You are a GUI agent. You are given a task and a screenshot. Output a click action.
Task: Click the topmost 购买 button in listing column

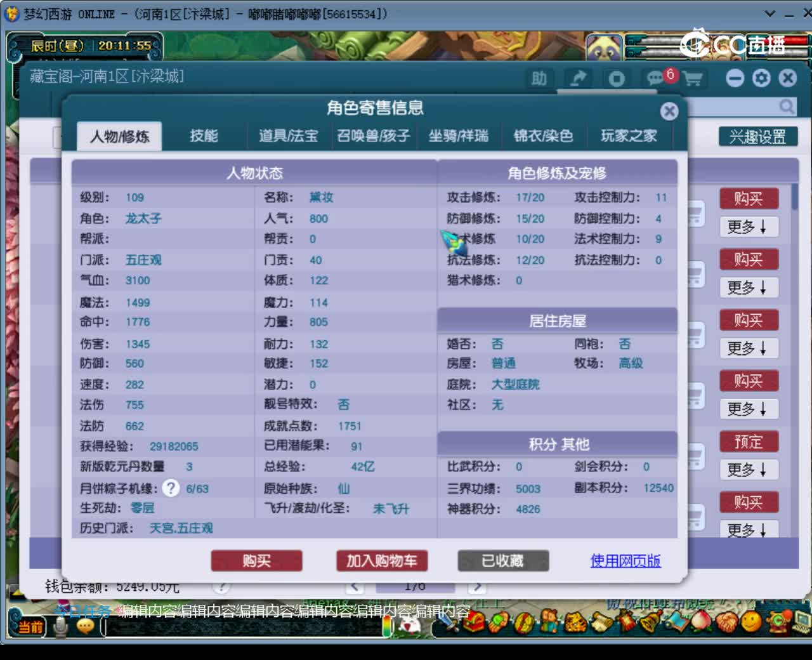(x=749, y=199)
